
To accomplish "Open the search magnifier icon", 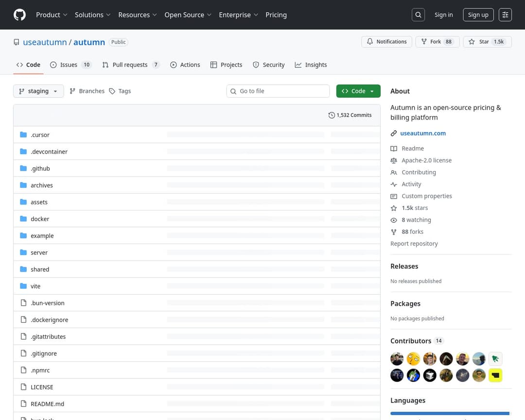I will click(418, 15).
